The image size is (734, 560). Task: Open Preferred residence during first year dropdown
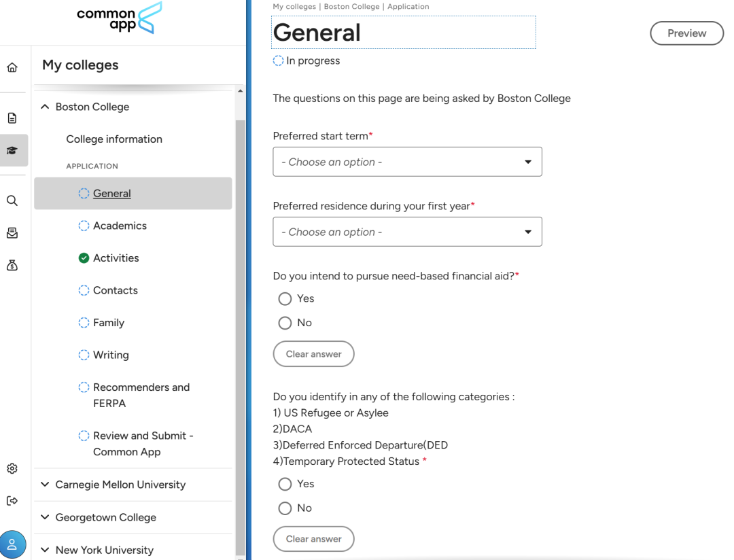(407, 232)
